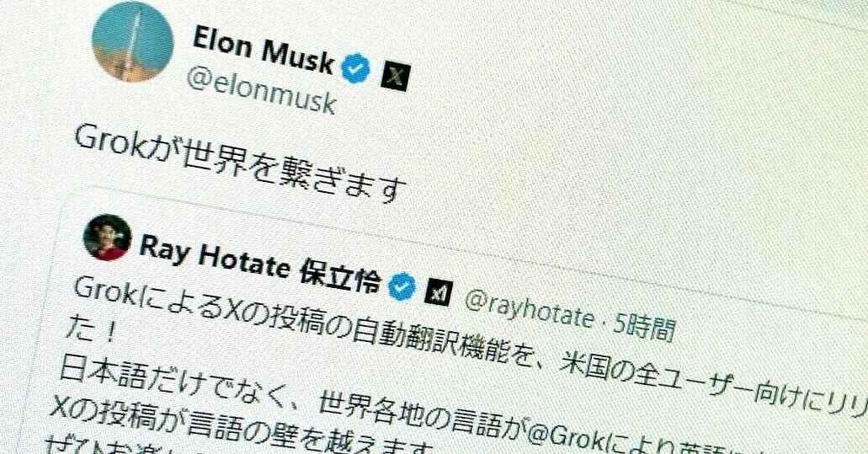Click the た！ text in the quoted post

point(90,329)
